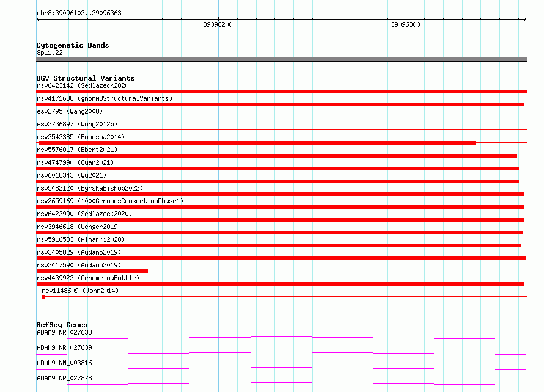Click the short red bar of nsv3417590
Screen dimensions: 544x392
tap(92, 271)
